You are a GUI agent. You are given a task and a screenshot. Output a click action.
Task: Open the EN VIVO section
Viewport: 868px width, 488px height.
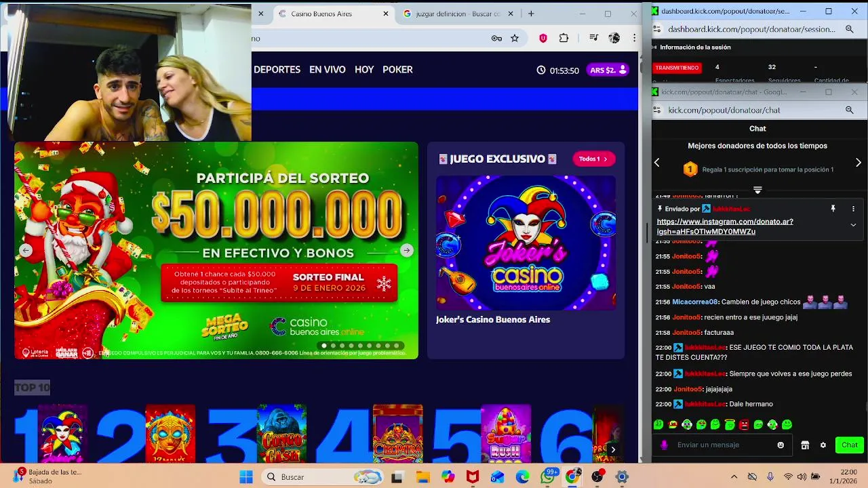click(328, 70)
